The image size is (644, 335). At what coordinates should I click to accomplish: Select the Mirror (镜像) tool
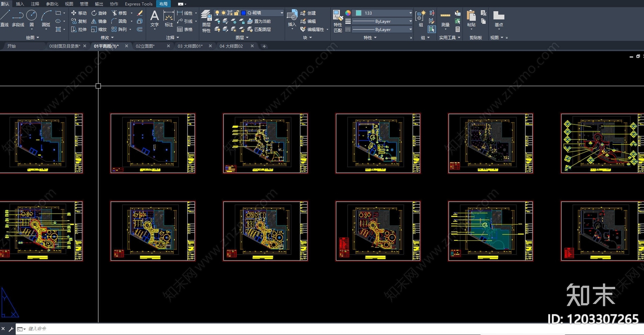tap(99, 21)
